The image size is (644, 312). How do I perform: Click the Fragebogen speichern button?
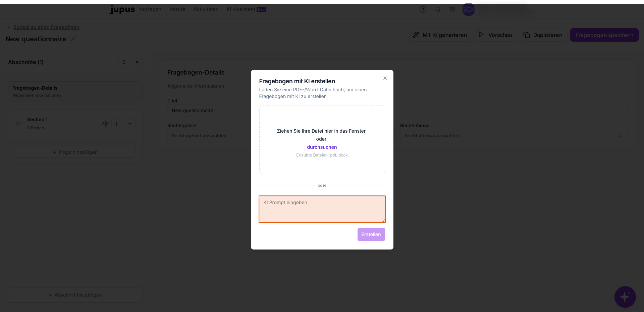(604, 35)
